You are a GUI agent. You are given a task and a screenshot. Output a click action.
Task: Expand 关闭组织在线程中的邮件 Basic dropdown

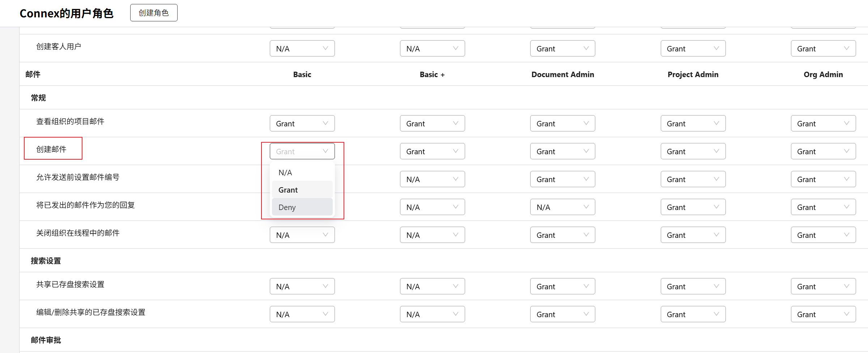(302, 235)
